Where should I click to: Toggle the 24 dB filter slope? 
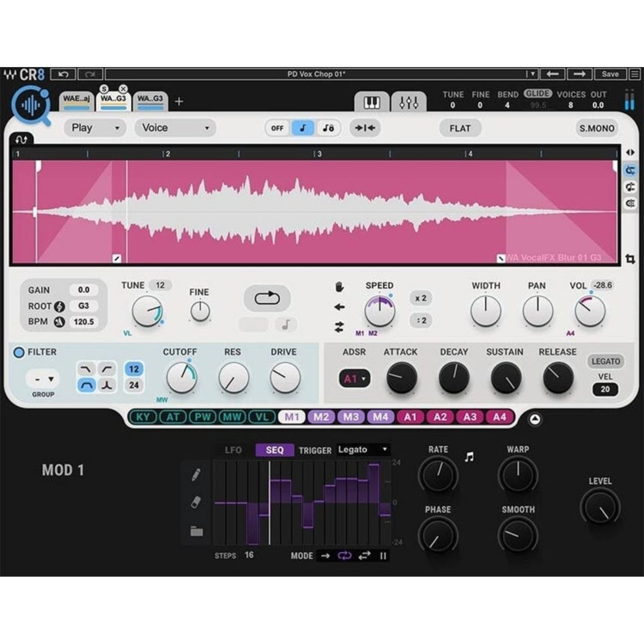134,384
